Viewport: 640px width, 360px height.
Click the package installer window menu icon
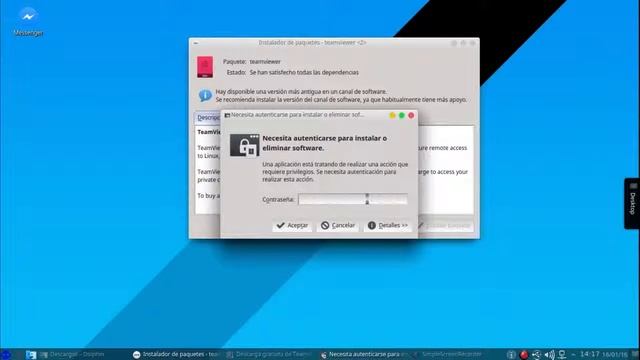tap(196, 43)
